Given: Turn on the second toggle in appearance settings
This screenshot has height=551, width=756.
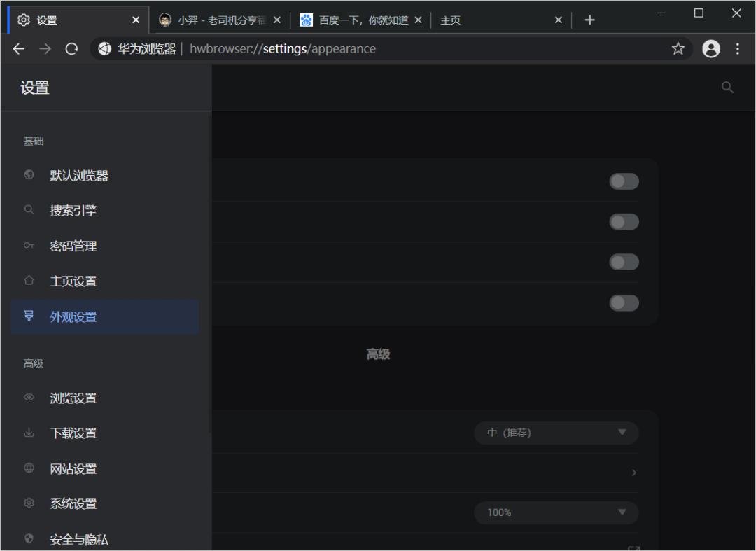Looking at the screenshot, I should pyautogui.click(x=623, y=222).
